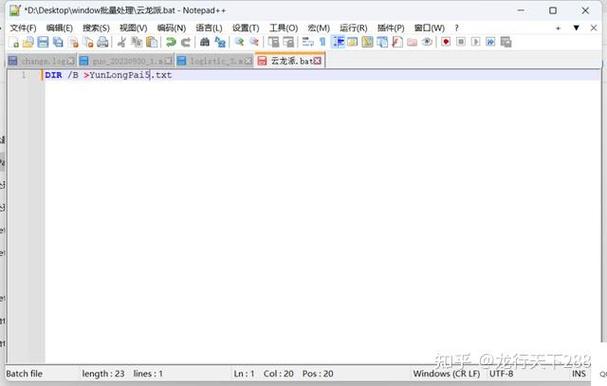The width and height of the screenshot is (607, 386).
Task: Open the 运行(R) menu
Action: [353, 28]
